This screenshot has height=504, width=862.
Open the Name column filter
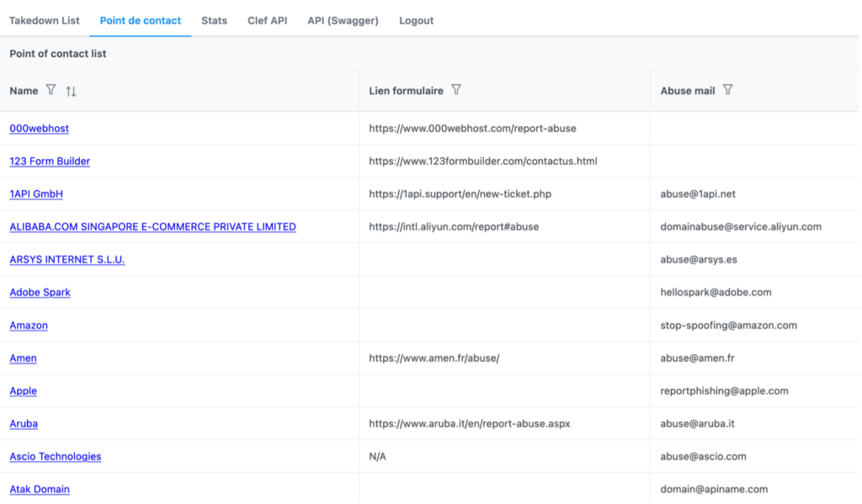[51, 89]
